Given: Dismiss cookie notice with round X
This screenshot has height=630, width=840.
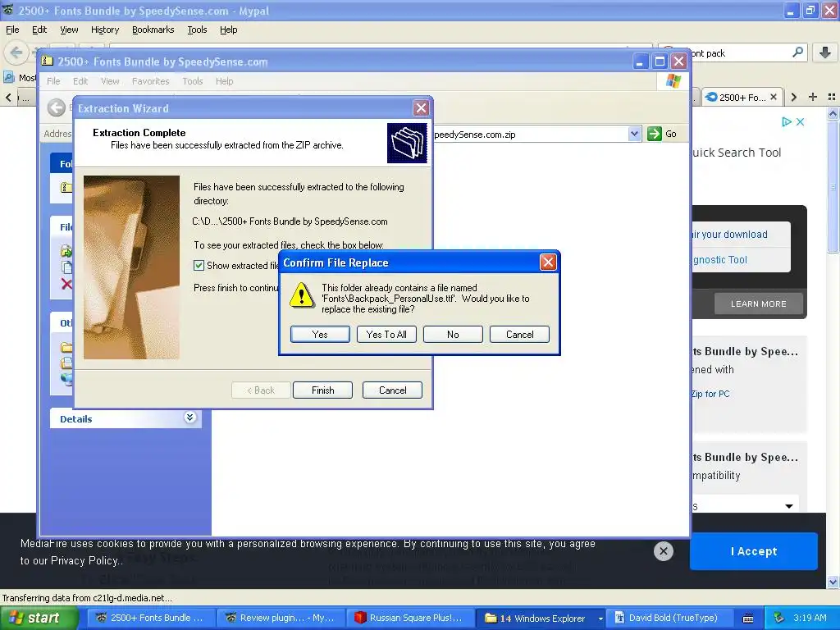Looking at the screenshot, I should point(663,550).
